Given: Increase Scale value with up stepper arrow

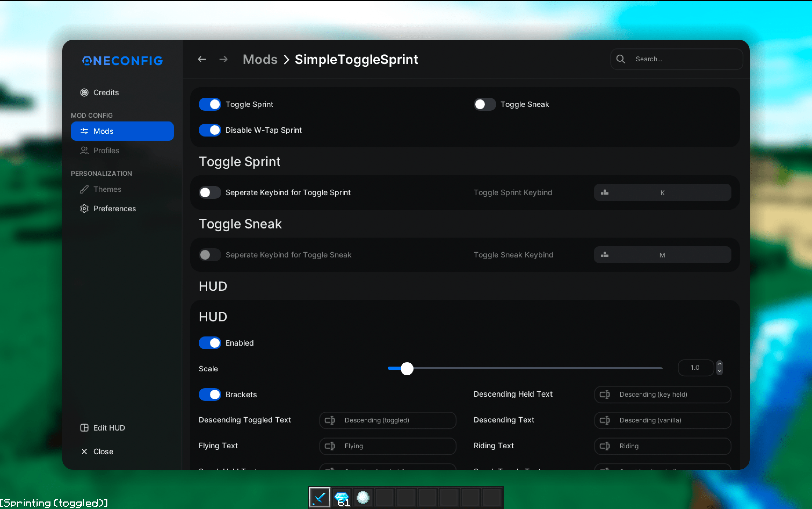Looking at the screenshot, I should pos(719,364).
